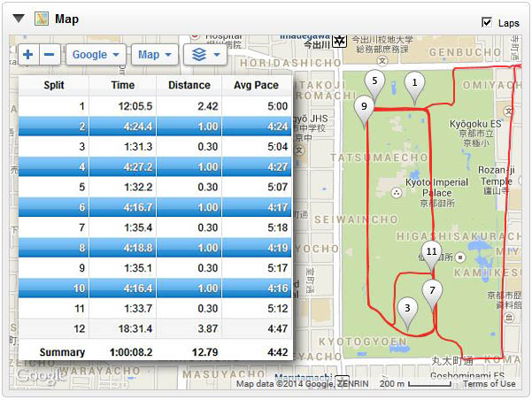Screen dimensions: 532x400
Task: Click distance 3.87 in split 12
Action: pos(208,328)
